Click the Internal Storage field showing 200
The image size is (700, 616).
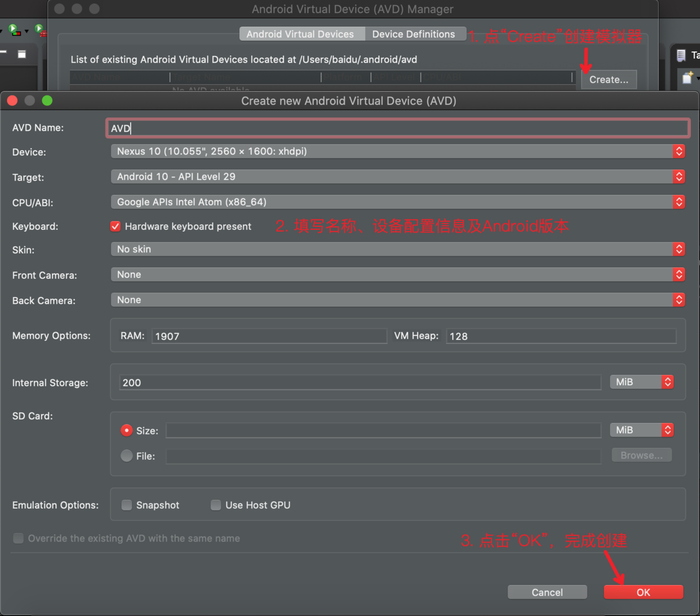[x=360, y=382]
